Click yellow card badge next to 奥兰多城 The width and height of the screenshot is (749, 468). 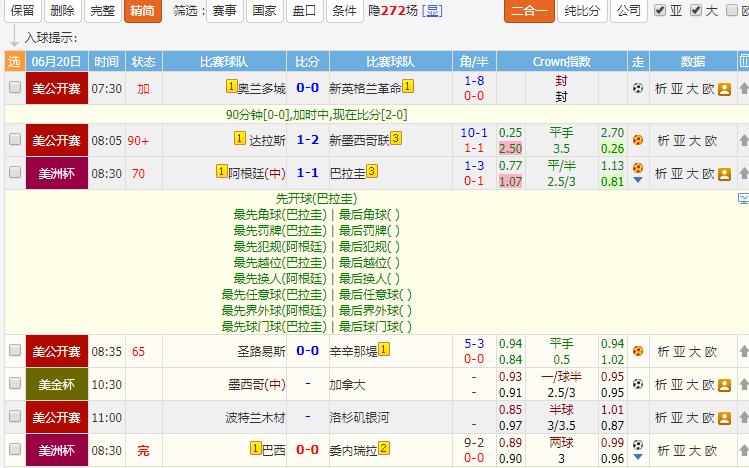point(231,86)
